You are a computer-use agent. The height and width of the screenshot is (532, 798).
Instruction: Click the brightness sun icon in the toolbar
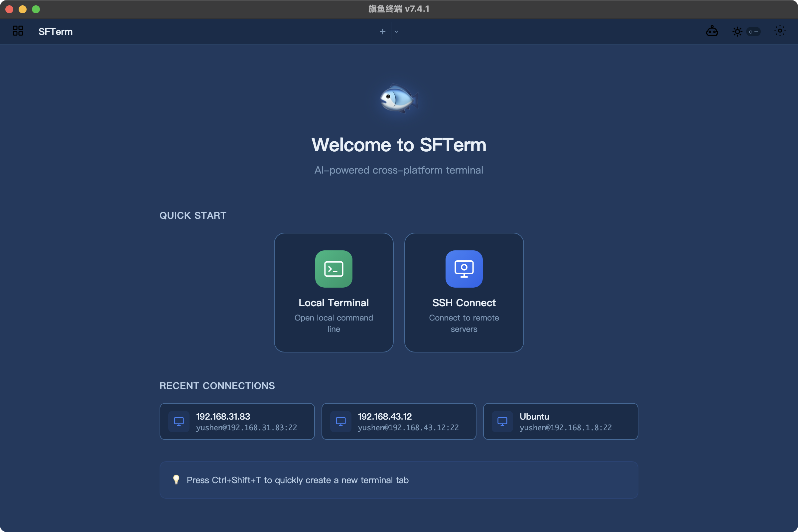737,31
